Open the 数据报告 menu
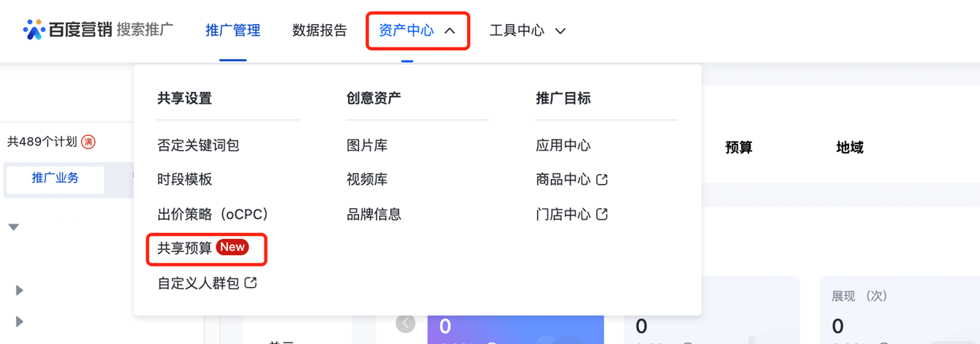980x344 pixels. 319,31
